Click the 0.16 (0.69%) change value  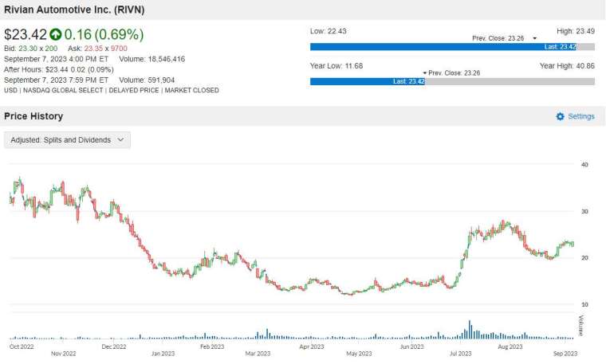click(x=104, y=34)
